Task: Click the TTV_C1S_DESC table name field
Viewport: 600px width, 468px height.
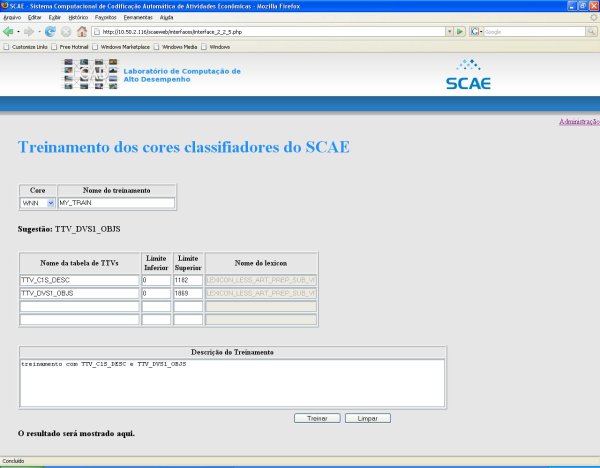Action: click(80, 280)
